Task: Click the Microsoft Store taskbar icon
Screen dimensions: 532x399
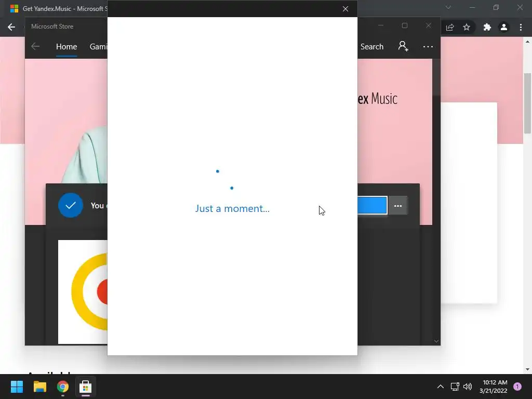Action: (86, 387)
